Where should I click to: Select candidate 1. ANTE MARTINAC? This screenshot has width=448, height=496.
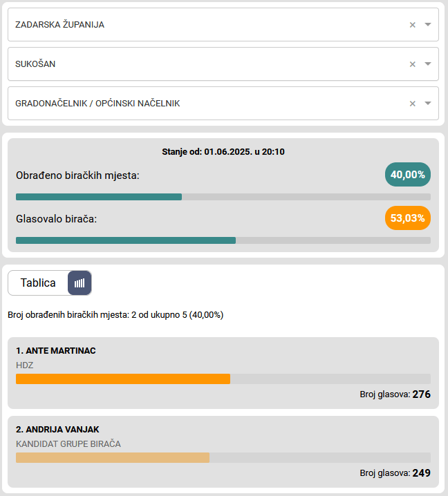pyautogui.click(x=56, y=351)
